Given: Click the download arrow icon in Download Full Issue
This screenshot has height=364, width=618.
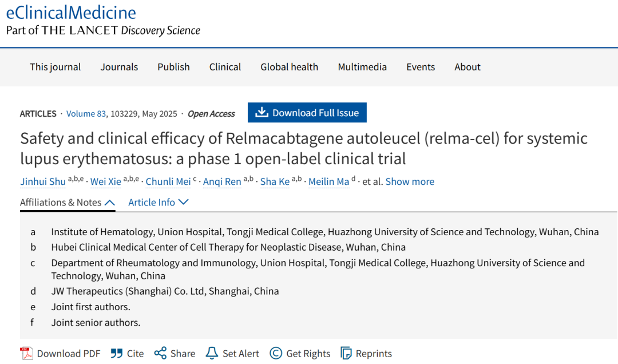Looking at the screenshot, I should 262,112.
